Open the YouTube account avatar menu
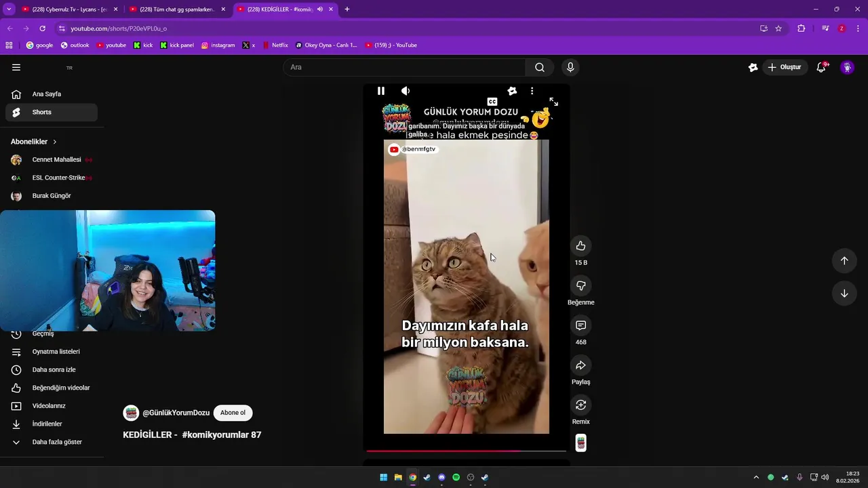This screenshot has height=488, width=868. (847, 67)
